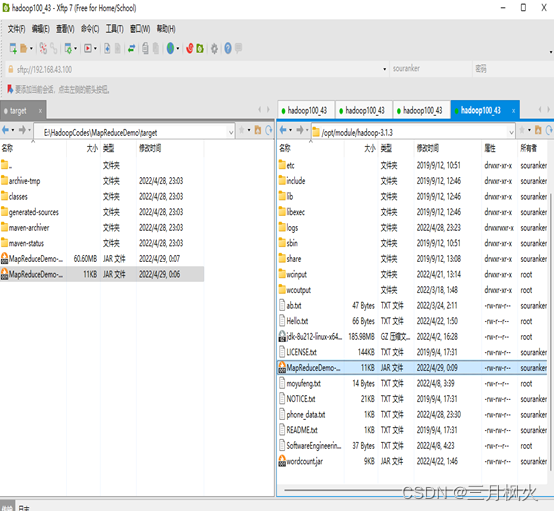Click the remote pane vertical scrollbar
Screen dimensions: 554x511
point(550,332)
